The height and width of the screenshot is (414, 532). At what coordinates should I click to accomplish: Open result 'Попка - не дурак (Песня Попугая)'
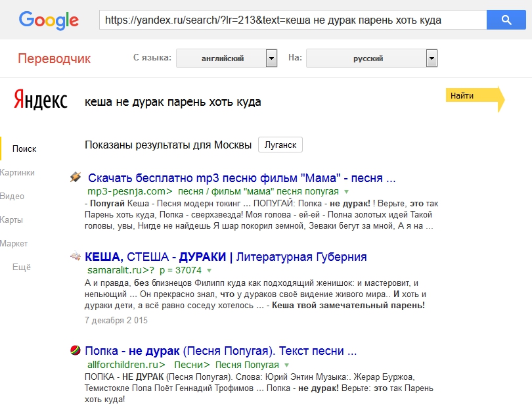click(x=221, y=351)
